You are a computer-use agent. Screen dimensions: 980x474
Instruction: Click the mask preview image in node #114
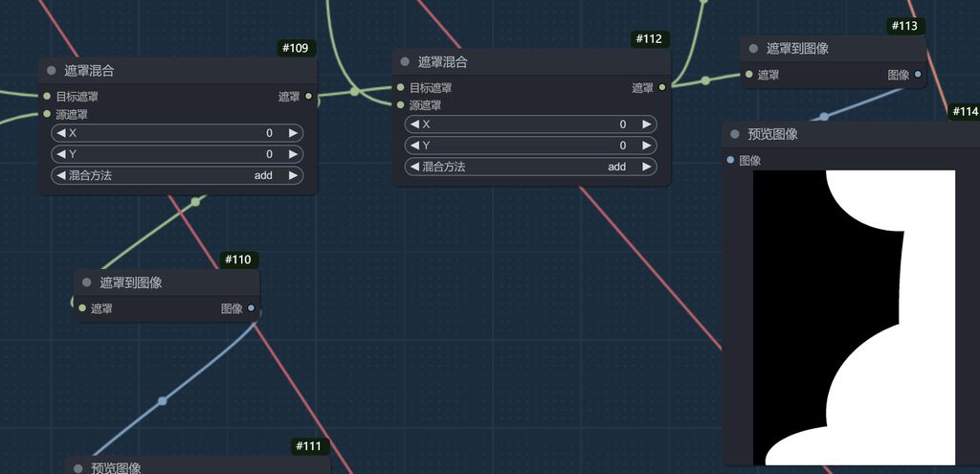click(x=854, y=316)
